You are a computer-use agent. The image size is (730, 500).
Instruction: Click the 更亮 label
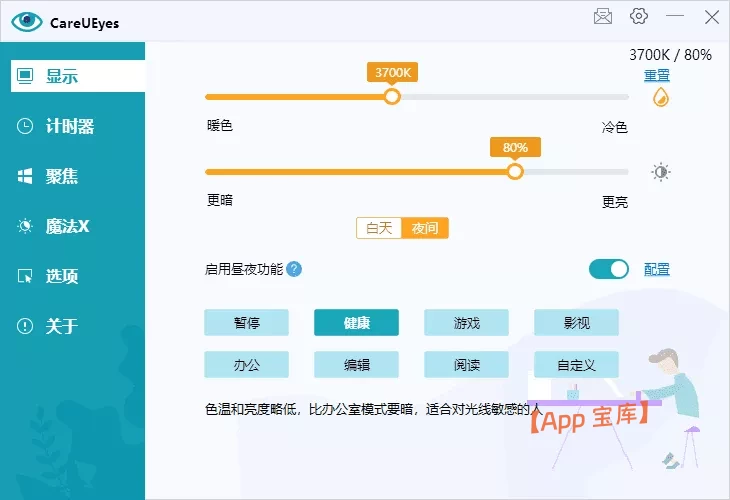(x=615, y=202)
